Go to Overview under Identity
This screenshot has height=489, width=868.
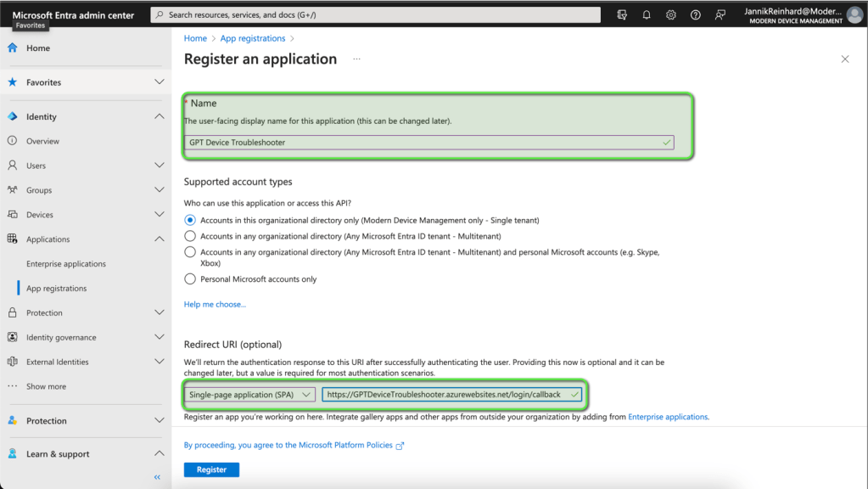pos(42,141)
